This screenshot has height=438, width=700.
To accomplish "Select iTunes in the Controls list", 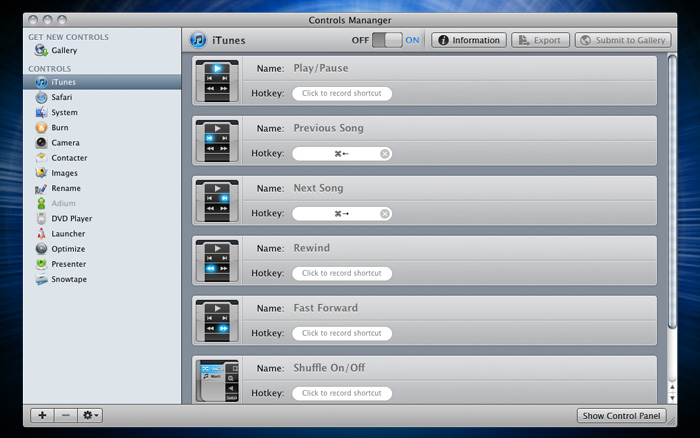I will 102,82.
